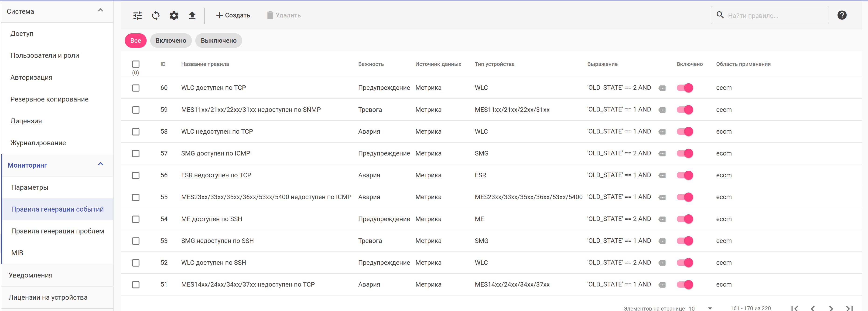Collapse the Система section chevron
Screen dimensions: 868x311
(100, 10)
